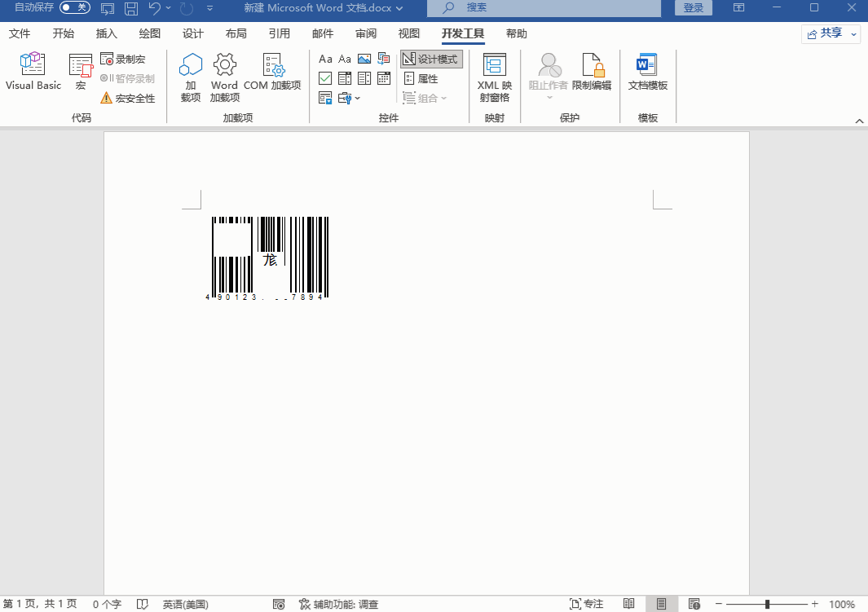Open ribbon display options in title bar
Viewport: 868px width, 612px height.
738,8
